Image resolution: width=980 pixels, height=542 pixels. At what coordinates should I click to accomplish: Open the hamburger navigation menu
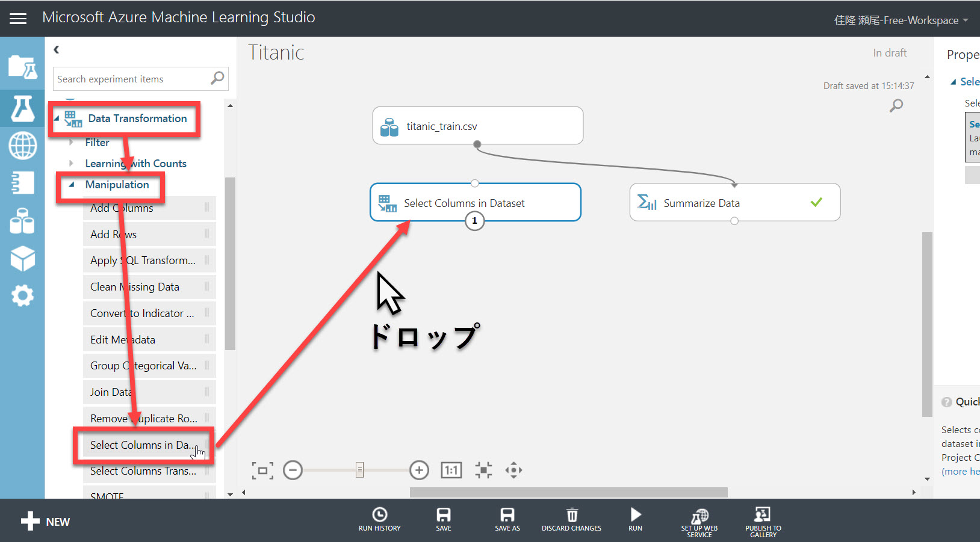[18, 19]
